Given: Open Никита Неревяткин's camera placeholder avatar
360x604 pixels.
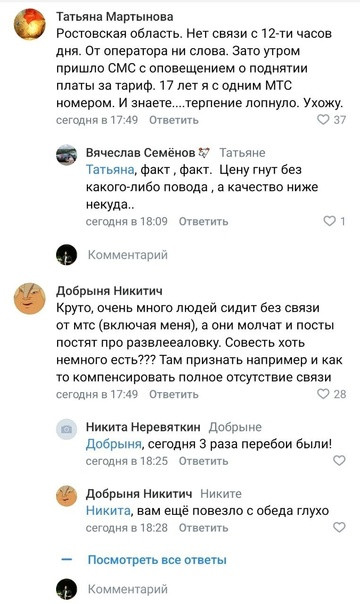Looking at the screenshot, I should point(66,429).
